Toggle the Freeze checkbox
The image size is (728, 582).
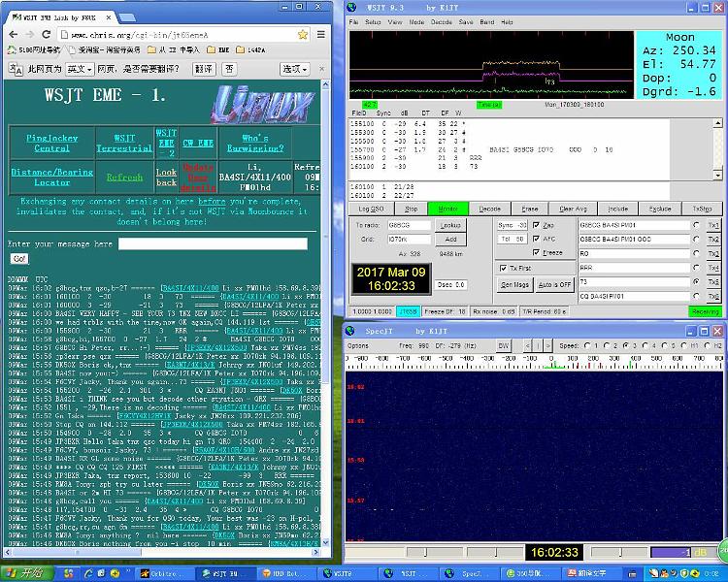[536, 252]
